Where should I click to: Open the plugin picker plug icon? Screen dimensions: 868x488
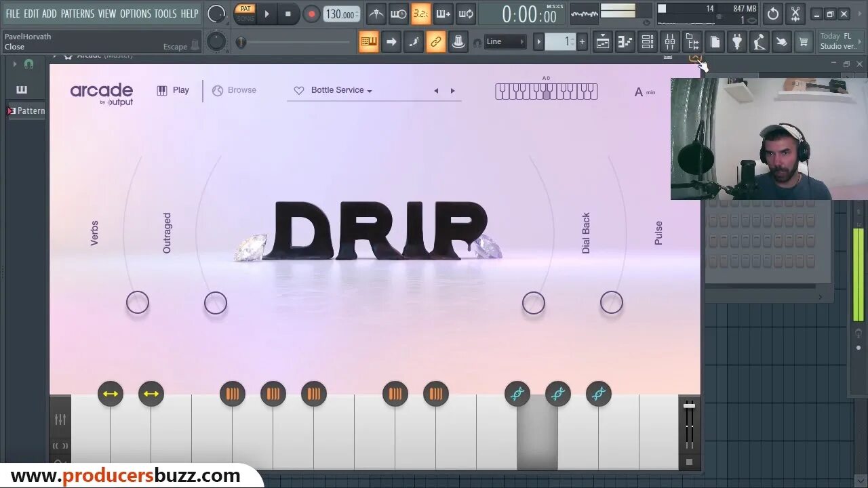tap(737, 42)
